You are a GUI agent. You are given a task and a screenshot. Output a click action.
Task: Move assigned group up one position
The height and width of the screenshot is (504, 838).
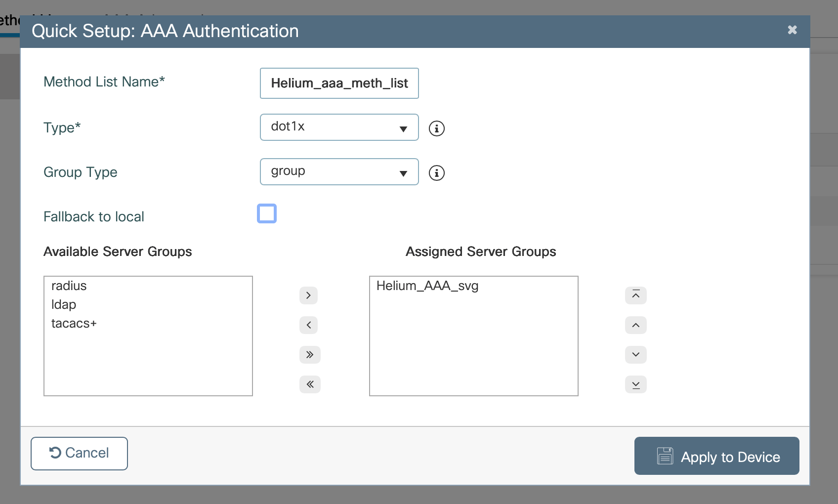coord(635,325)
